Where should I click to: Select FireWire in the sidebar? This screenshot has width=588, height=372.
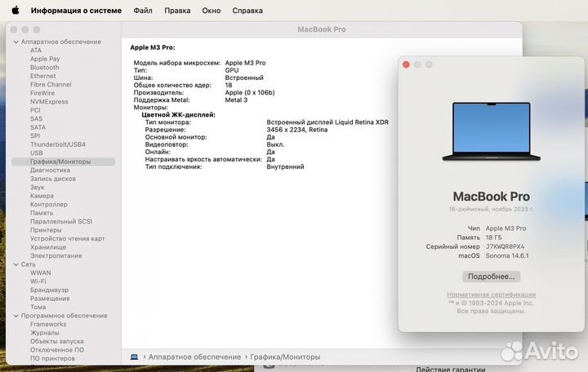[42, 93]
